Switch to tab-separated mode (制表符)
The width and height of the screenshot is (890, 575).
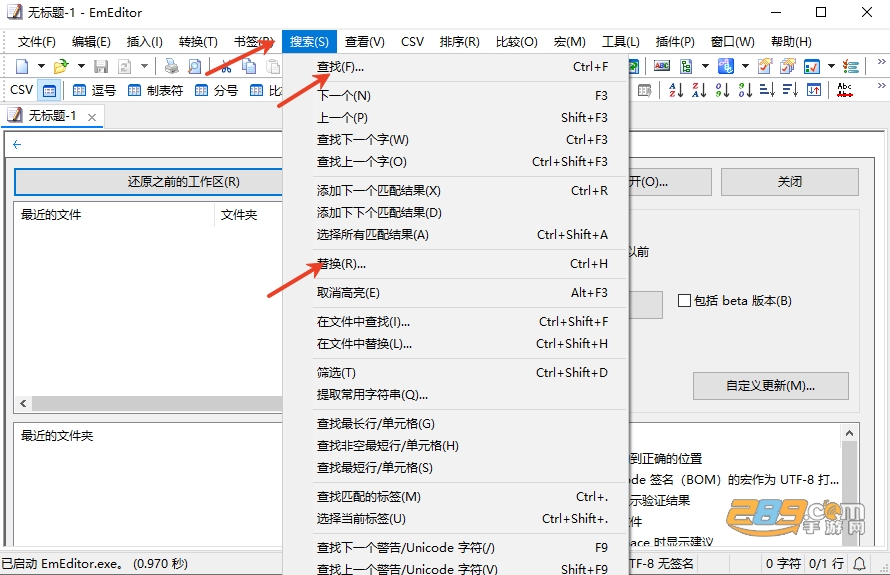(x=156, y=90)
